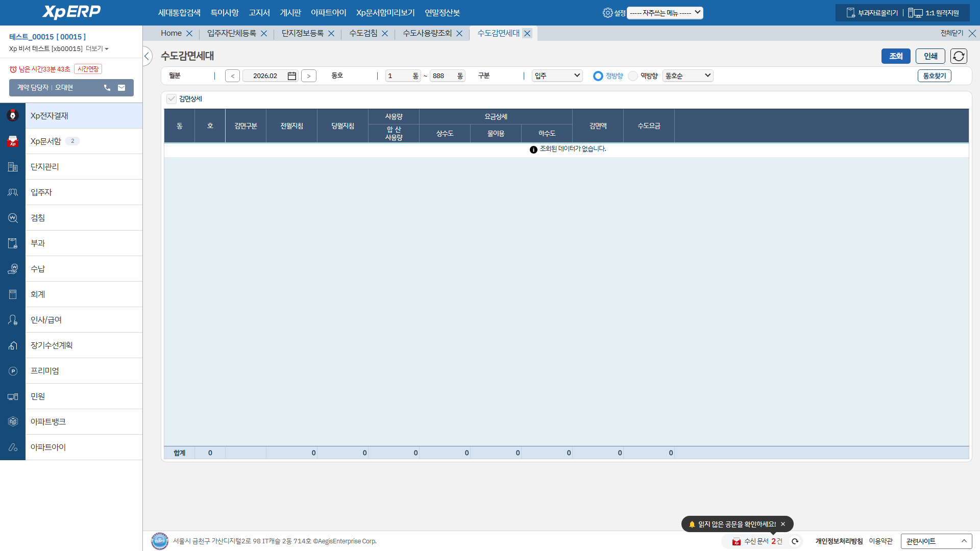Go to next month with arrow stepper
980x551 pixels.
pos(308,76)
